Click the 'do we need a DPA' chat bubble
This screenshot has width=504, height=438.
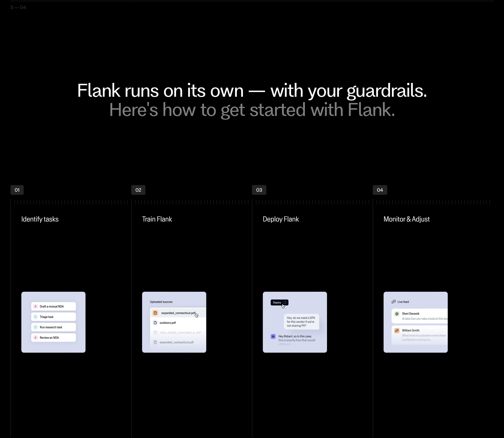pos(301,322)
